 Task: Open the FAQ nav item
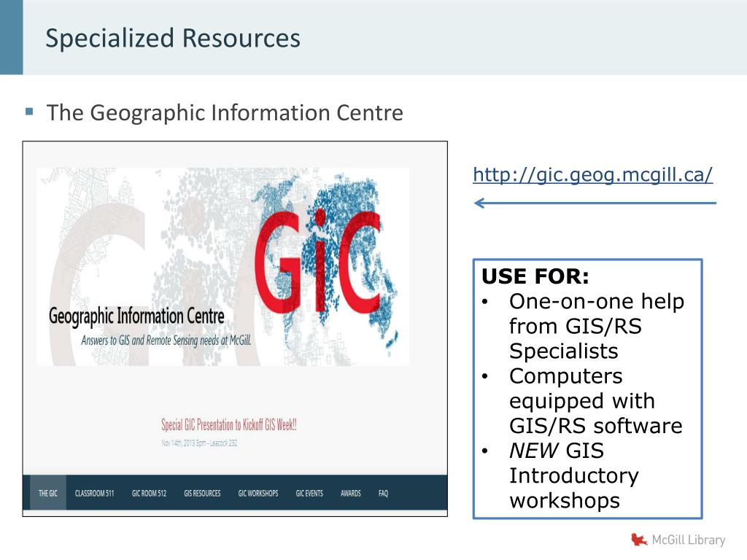point(384,494)
